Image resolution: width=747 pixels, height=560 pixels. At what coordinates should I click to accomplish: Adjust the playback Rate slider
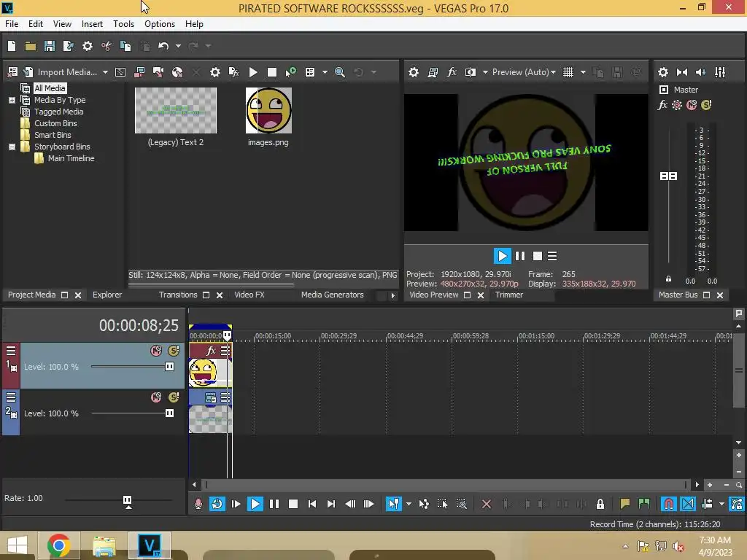[127, 500]
